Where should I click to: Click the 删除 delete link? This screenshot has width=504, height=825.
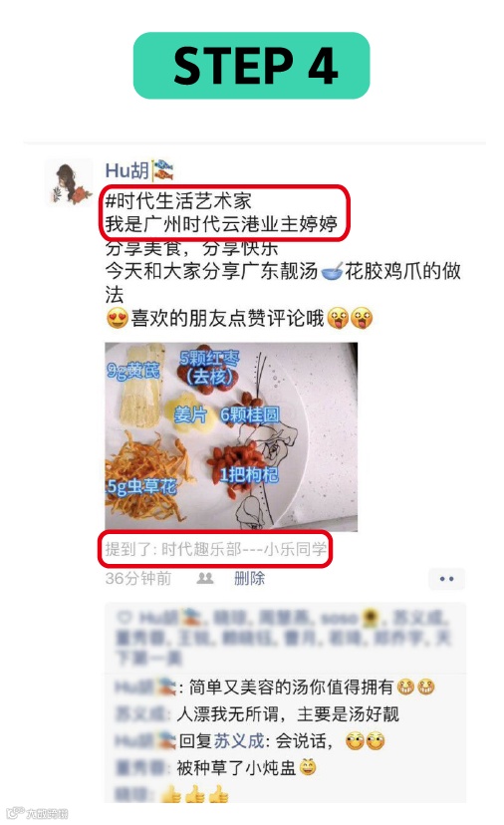(249, 579)
